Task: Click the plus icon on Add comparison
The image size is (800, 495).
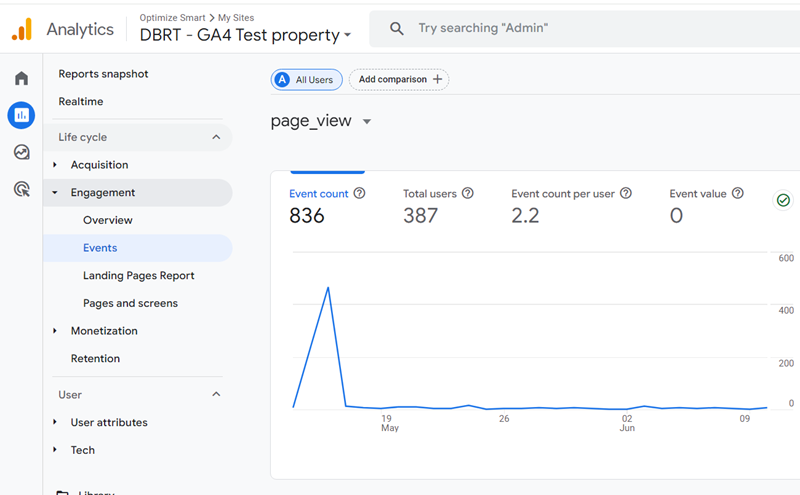Action: 437,79
